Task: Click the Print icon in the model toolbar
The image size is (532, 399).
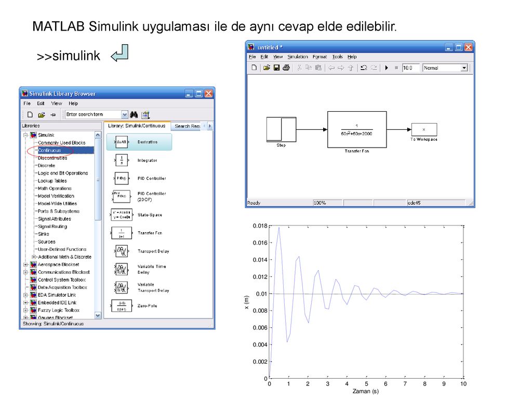Action: point(286,68)
